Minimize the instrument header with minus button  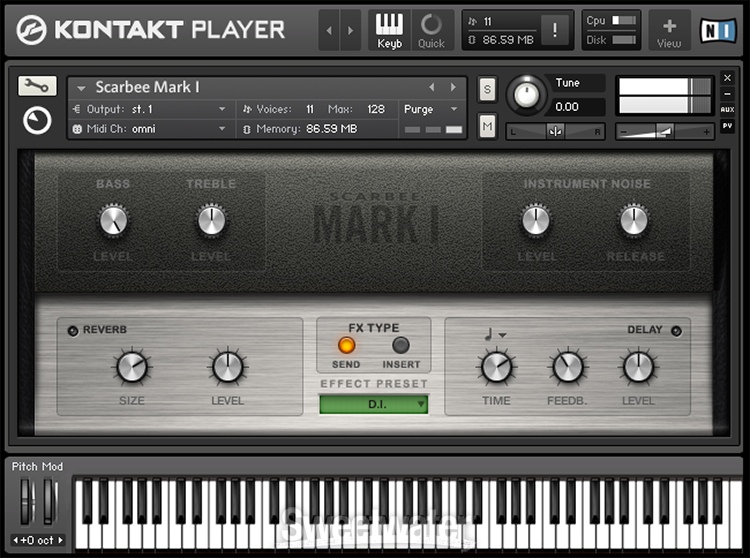[x=727, y=93]
